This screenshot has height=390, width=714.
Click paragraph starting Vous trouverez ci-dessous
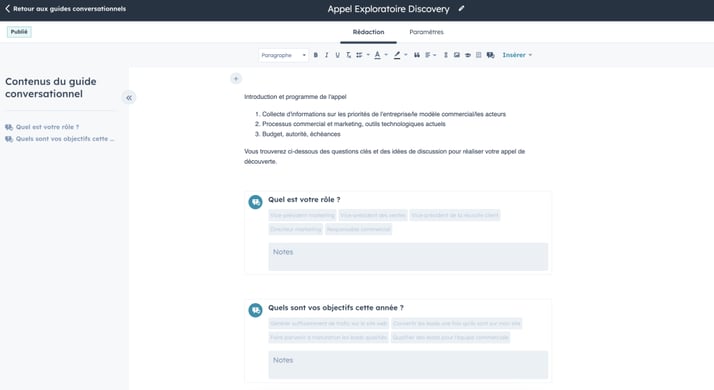coord(384,156)
